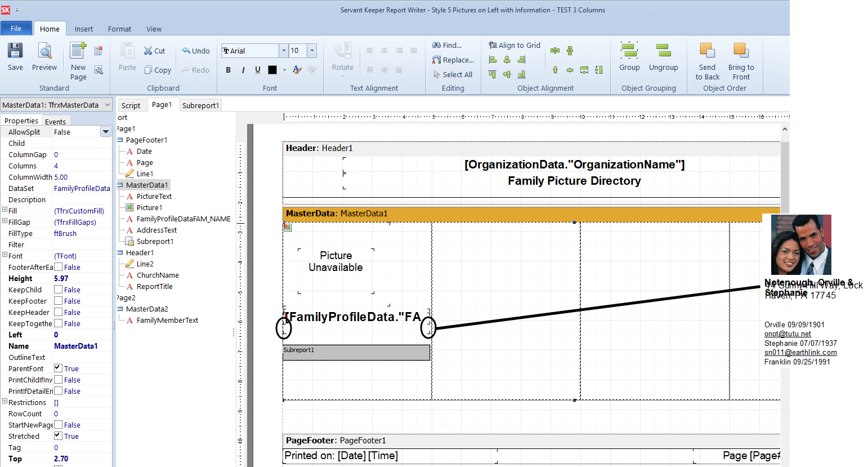
Task: Select the 'Picture Unavailable' box on canvas
Action: (x=336, y=270)
